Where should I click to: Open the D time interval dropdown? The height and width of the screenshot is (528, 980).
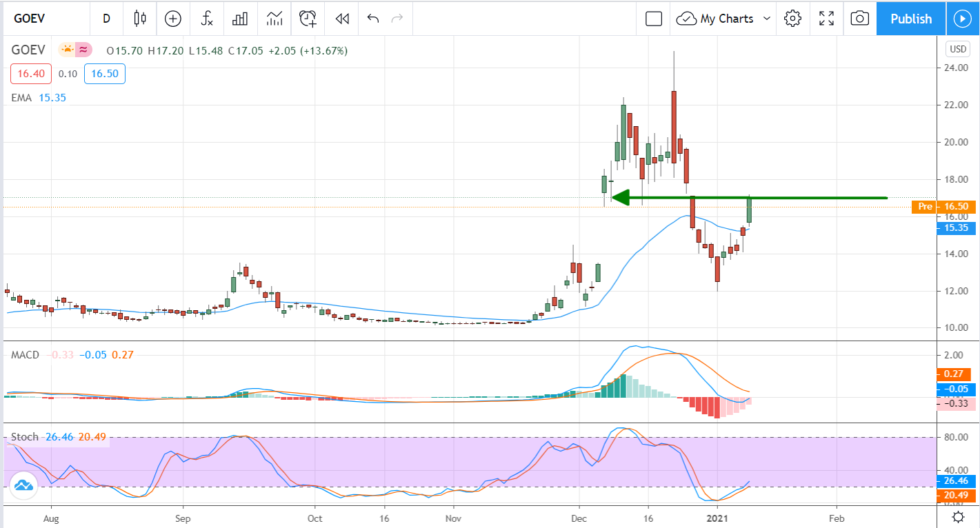[106, 19]
